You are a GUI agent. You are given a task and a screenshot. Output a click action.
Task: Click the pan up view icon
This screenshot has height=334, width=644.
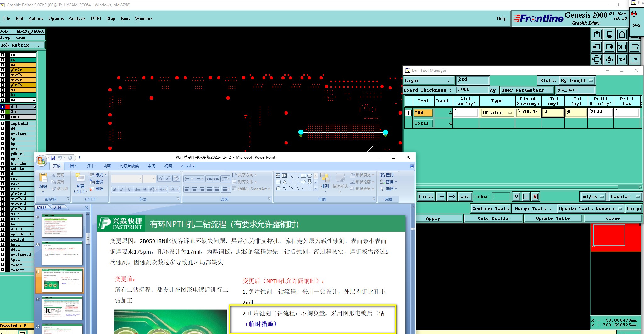tap(597, 34)
